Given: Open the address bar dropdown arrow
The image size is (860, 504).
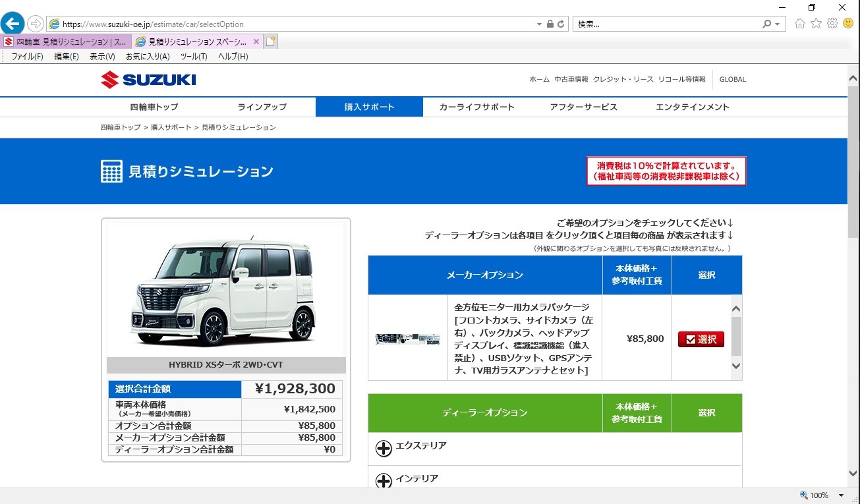Looking at the screenshot, I should [x=539, y=24].
